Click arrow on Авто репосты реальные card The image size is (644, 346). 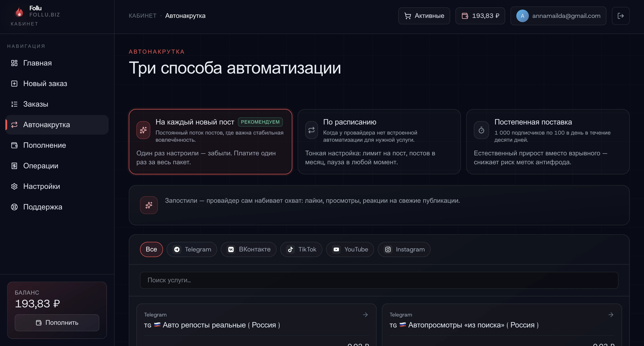pos(365,315)
